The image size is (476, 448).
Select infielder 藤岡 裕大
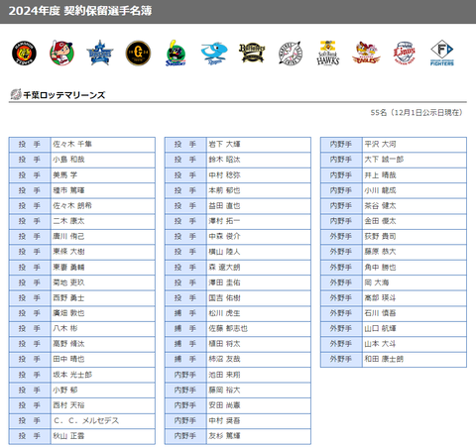[225, 390]
